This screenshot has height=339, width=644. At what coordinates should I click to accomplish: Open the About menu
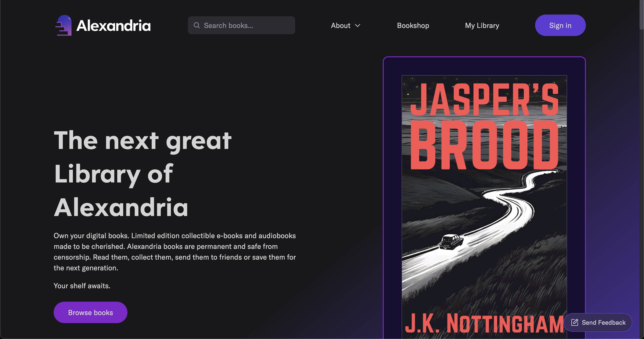pyautogui.click(x=345, y=25)
